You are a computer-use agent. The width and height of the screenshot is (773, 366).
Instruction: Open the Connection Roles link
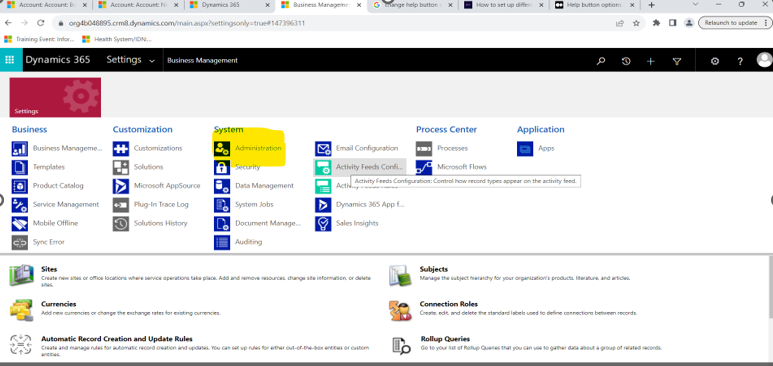coord(449,304)
